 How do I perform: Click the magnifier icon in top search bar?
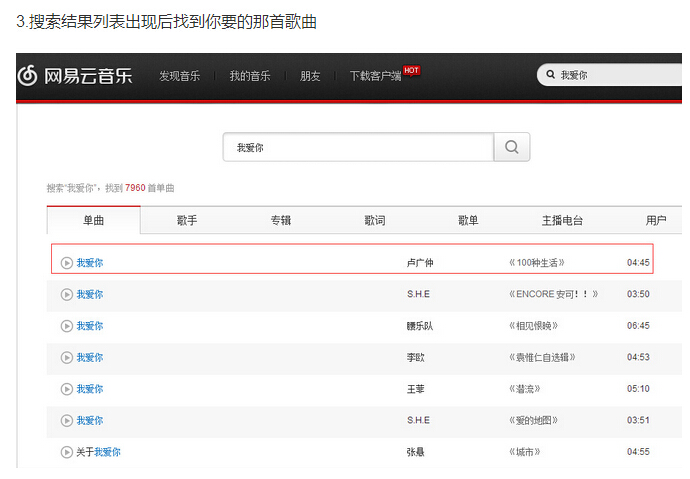pyautogui.click(x=550, y=74)
